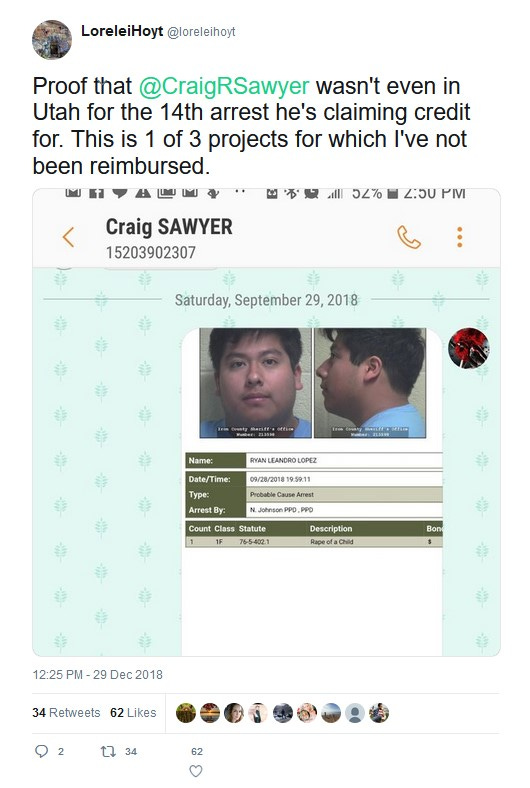The width and height of the screenshot is (530, 788).
Task: View the 34 Retweets list
Action: [66, 713]
